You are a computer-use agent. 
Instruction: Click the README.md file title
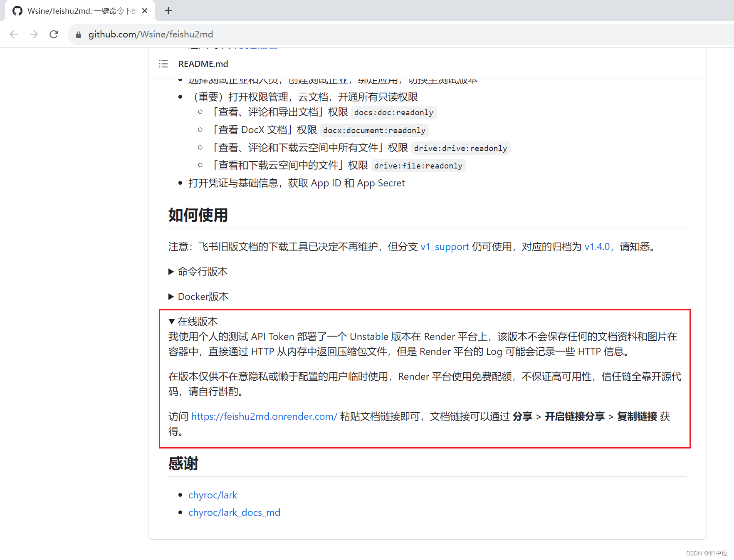click(203, 64)
